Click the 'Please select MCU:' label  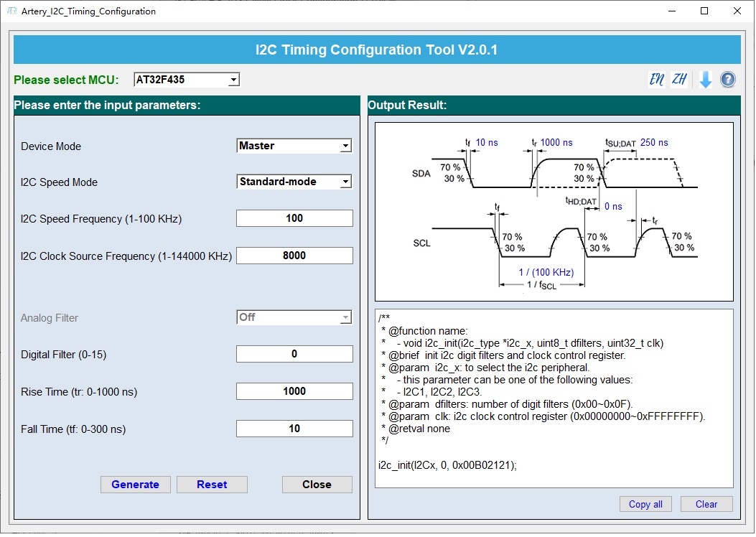(x=66, y=80)
